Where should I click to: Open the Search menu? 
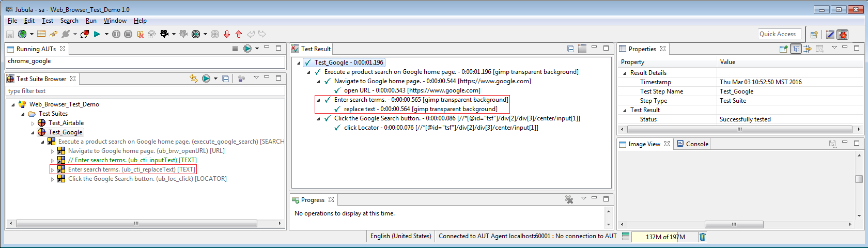pyautogui.click(x=69, y=21)
